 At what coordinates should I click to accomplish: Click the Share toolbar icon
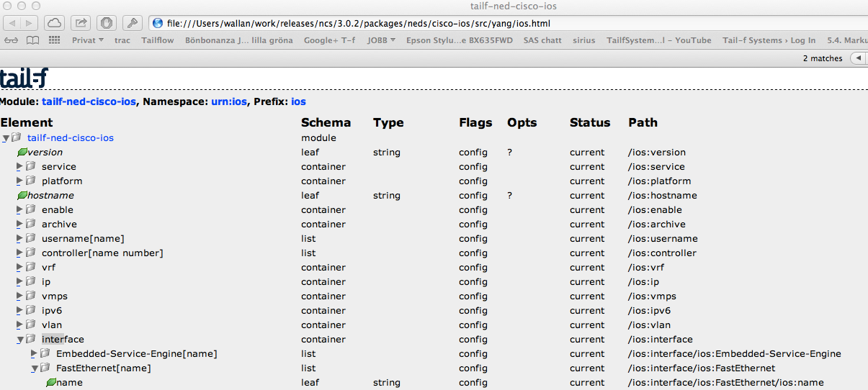tap(81, 23)
